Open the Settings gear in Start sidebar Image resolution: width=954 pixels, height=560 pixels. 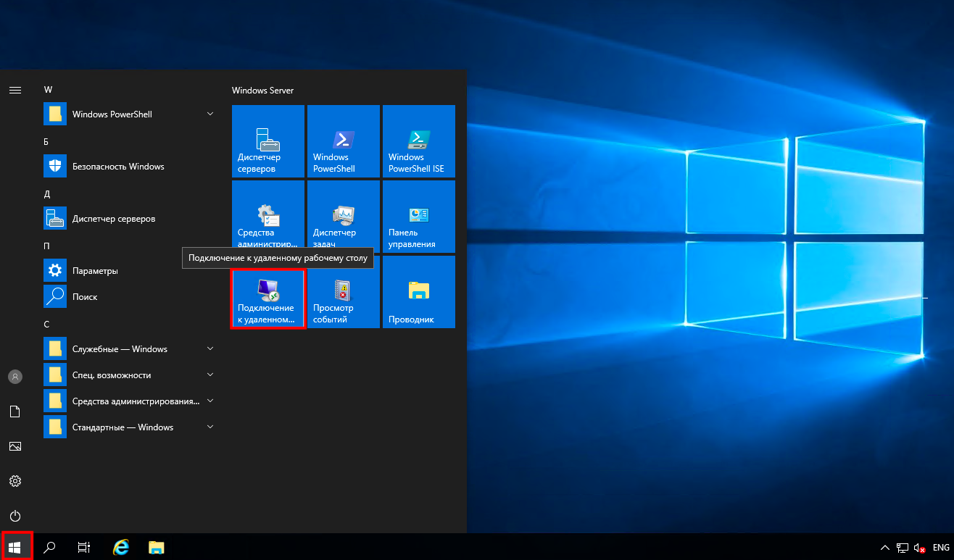[15, 481]
